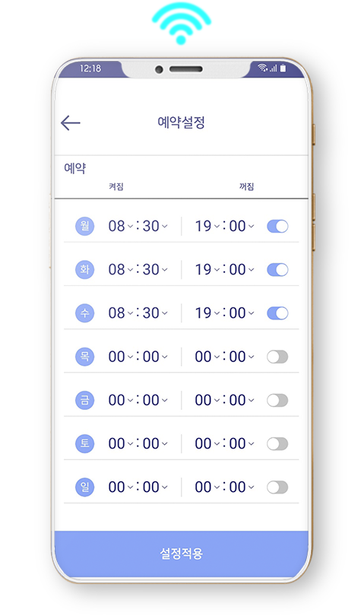The width and height of the screenshot is (364, 616).
Task: Open Tuesday turn-off hour 19 dropdown
Action: coord(207,270)
